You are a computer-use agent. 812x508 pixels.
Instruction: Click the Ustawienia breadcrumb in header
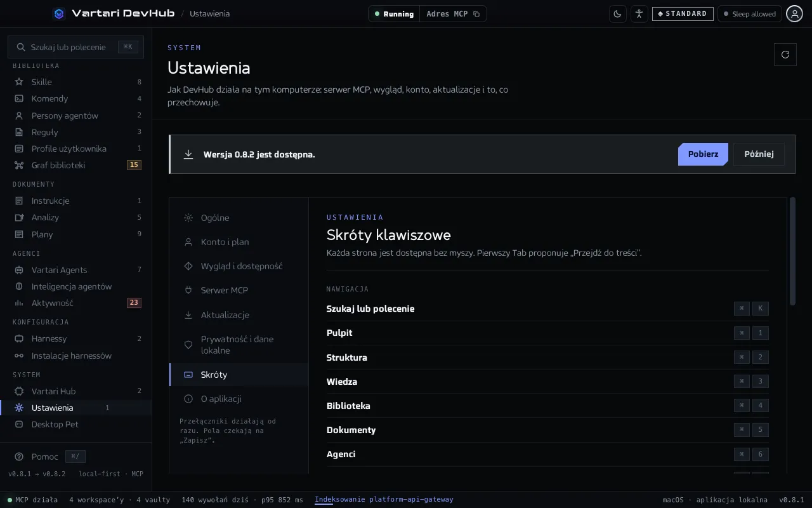(209, 13)
